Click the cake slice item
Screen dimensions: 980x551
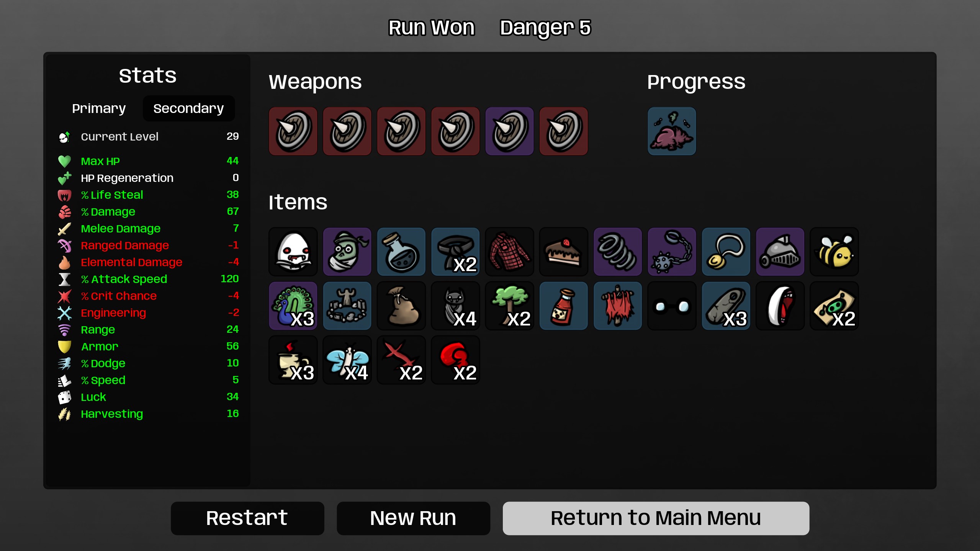[x=563, y=252]
